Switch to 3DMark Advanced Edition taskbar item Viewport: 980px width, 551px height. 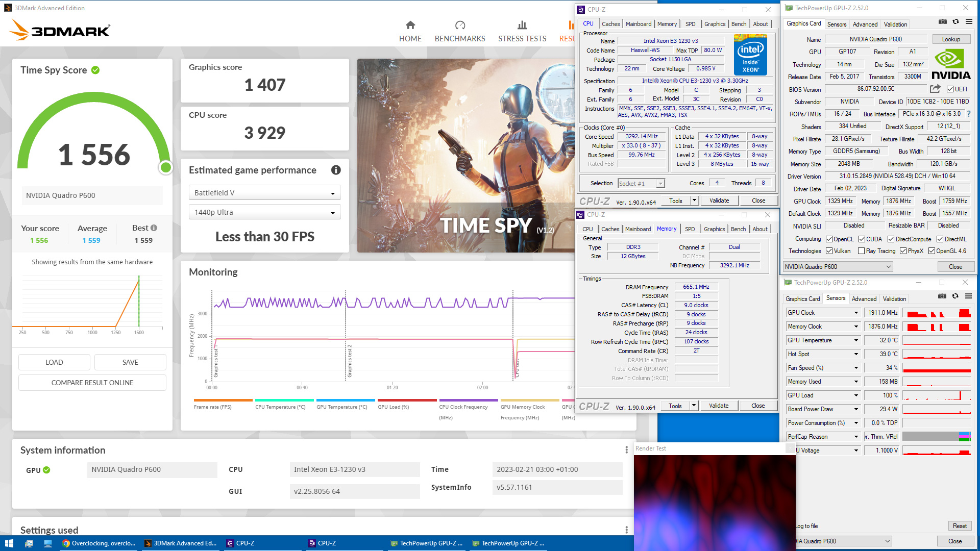point(181,543)
